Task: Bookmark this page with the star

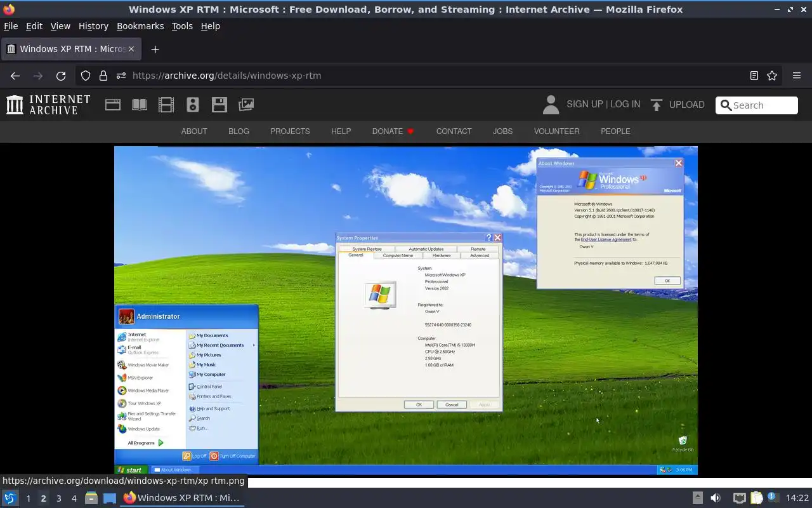Action: 772,76
